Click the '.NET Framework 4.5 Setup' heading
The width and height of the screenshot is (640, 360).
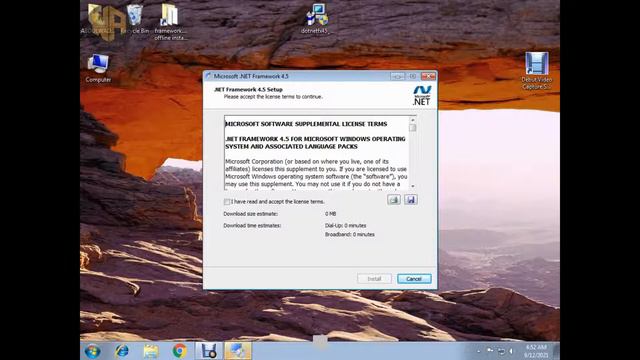(249, 89)
